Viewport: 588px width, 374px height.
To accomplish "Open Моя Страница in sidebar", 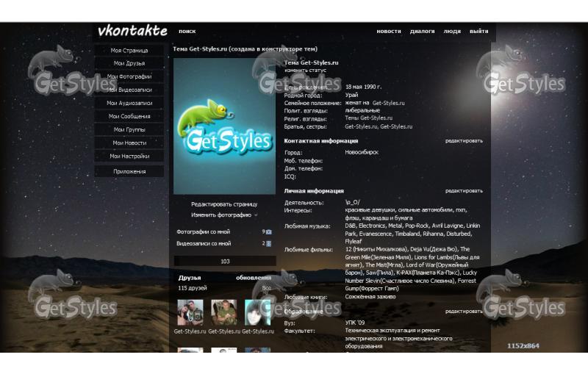I will pyautogui.click(x=129, y=50).
